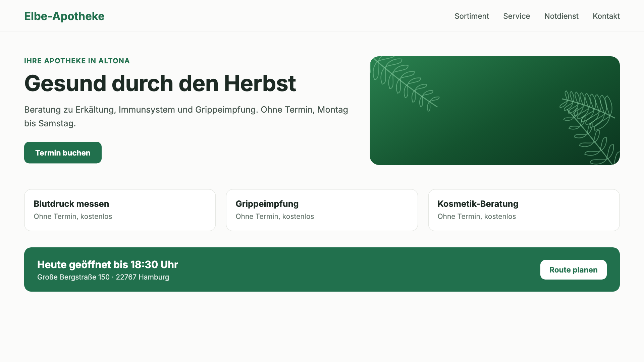Click the Heute geöffnet bis 18:30 Uhr text
The height and width of the screenshot is (362, 644).
coord(107,264)
